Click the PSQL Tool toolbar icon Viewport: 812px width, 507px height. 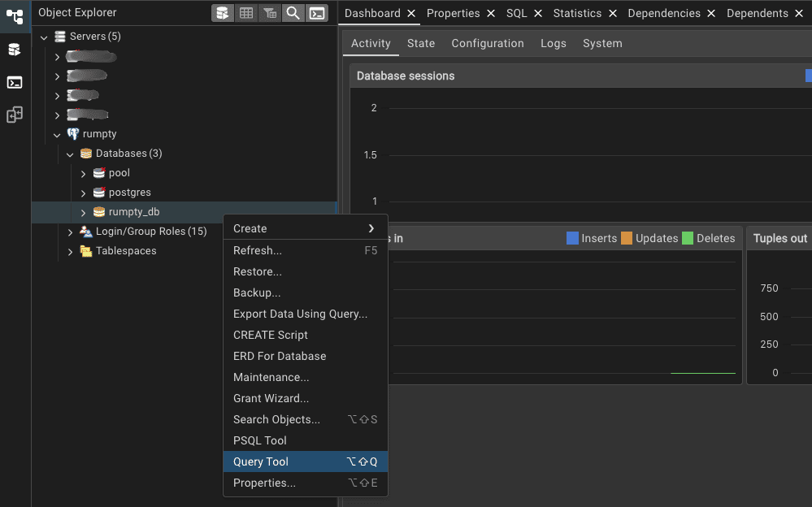click(317, 14)
